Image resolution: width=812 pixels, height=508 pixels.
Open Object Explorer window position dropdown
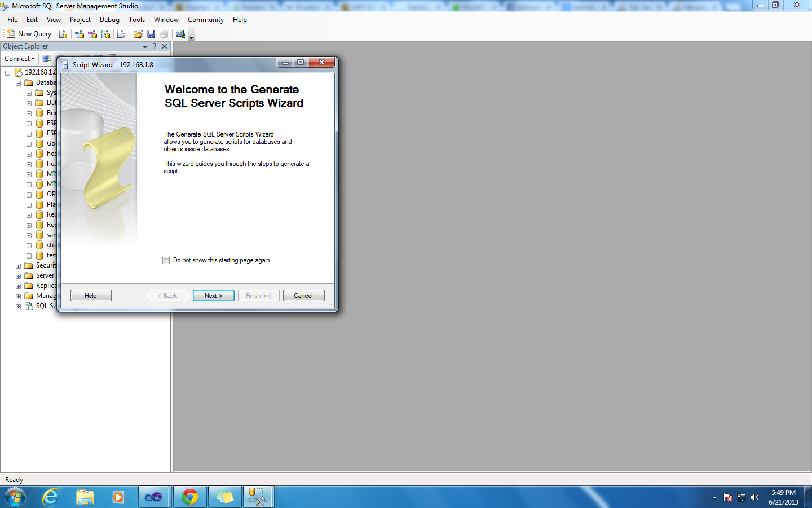[145, 47]
